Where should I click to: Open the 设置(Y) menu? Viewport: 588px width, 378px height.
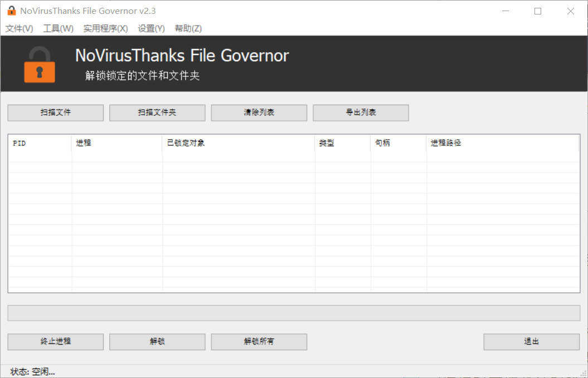point(151,28)
